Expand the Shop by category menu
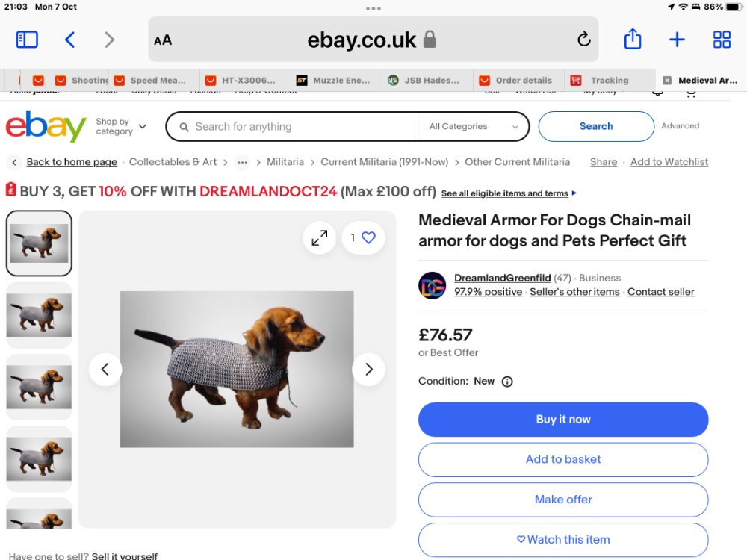 click(x=121, y=127)
